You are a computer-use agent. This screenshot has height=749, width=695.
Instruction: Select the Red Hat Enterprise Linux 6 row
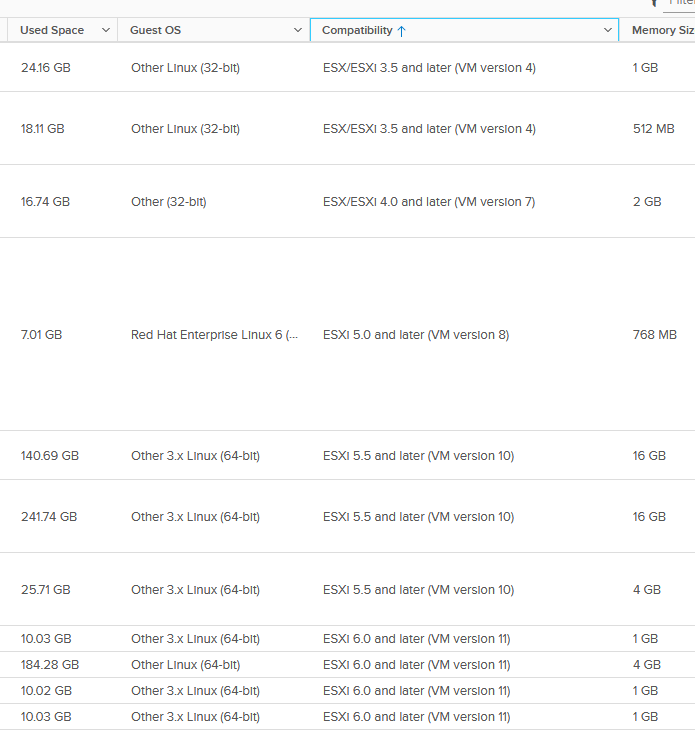214,335
